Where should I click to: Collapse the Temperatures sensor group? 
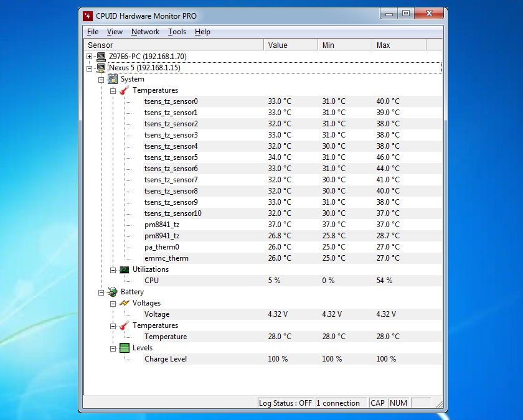[x=112, y=90]
